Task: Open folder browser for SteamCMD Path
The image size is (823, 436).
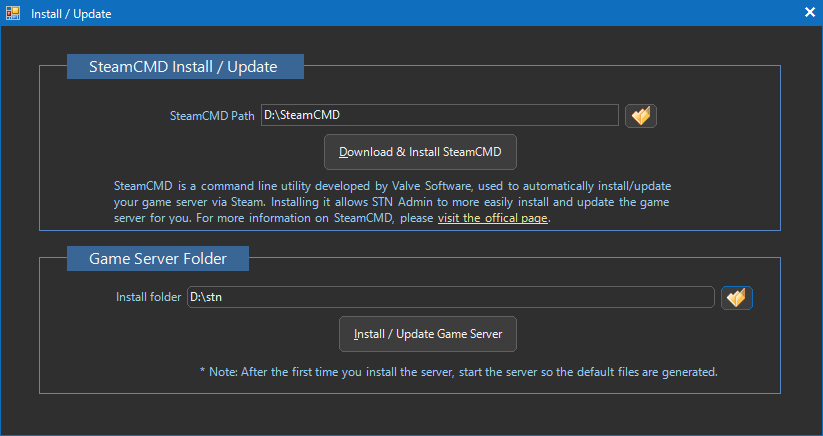Action: click(640, 116)
